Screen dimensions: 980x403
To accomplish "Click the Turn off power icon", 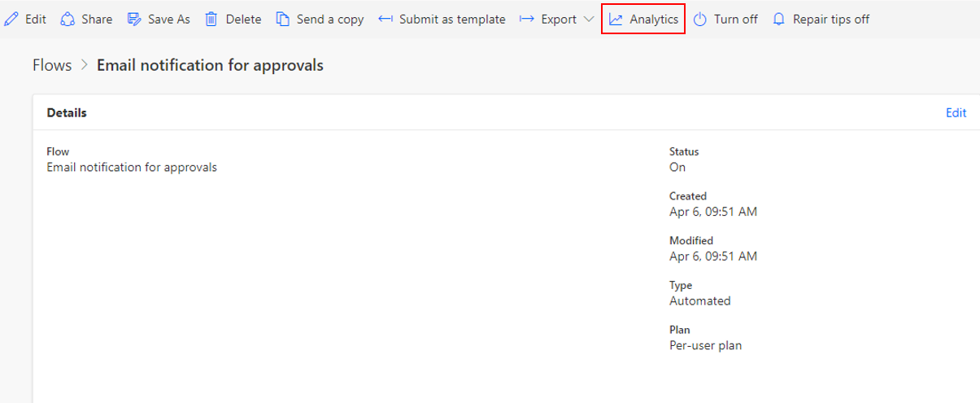I will (700, 19).
